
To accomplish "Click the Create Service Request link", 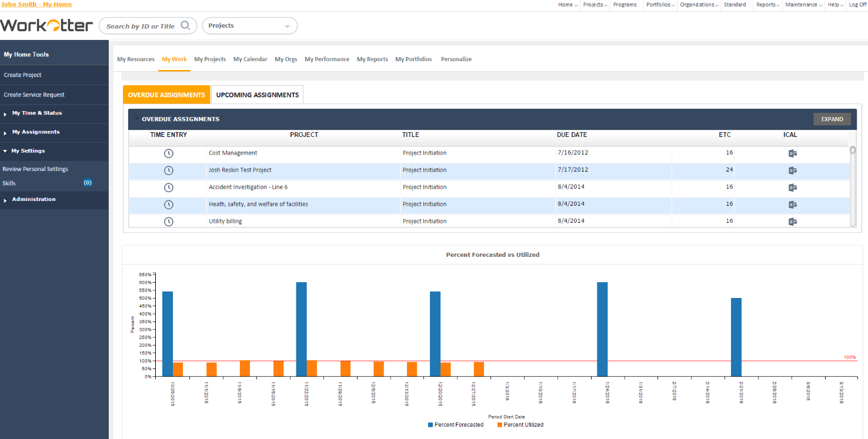I will pyautogui.click(x=34, y=95).
